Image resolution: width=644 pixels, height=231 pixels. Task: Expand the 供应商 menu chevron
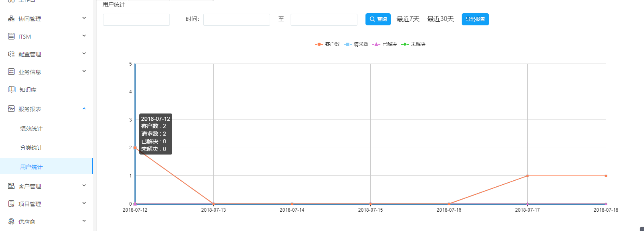(84, 221)
